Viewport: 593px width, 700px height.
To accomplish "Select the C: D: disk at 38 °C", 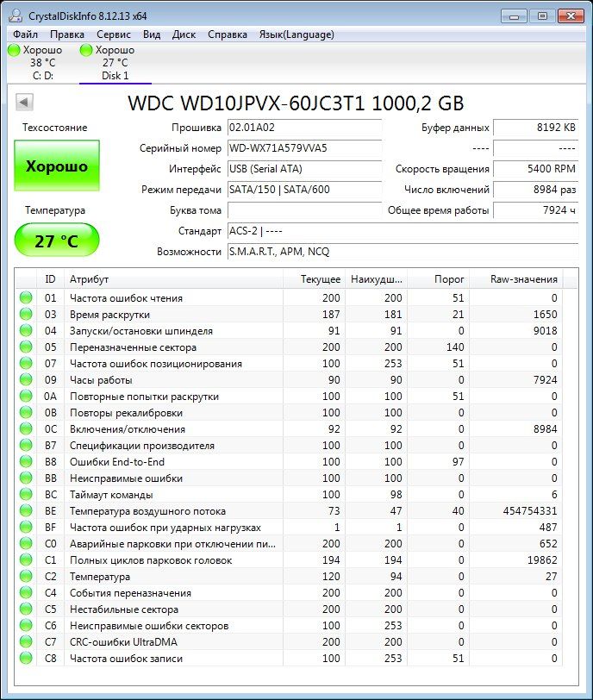I will (43, 62).
